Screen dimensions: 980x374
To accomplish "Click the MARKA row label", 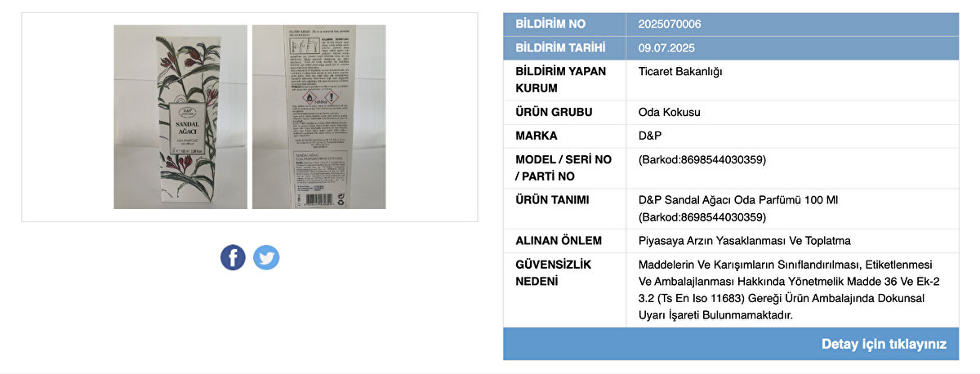I will 537,136.
